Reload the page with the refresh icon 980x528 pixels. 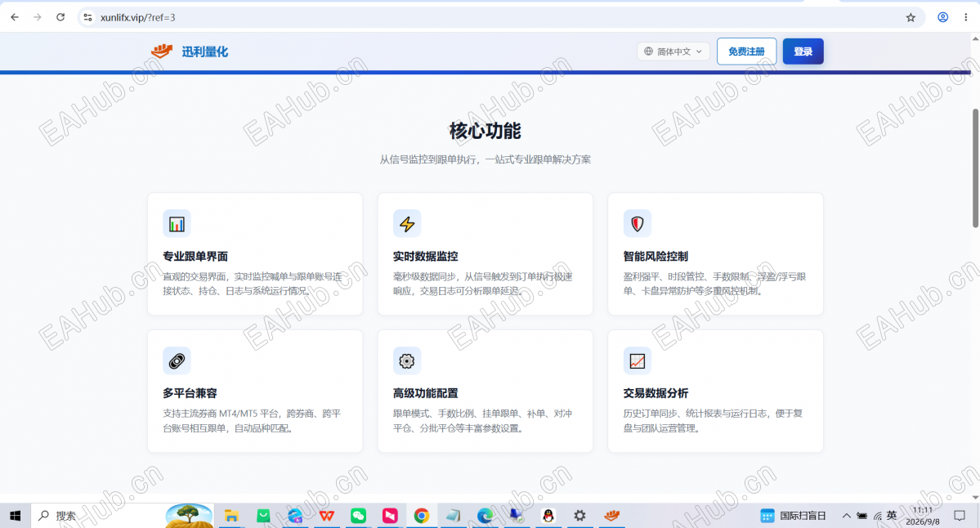click(x=60, y=17)
